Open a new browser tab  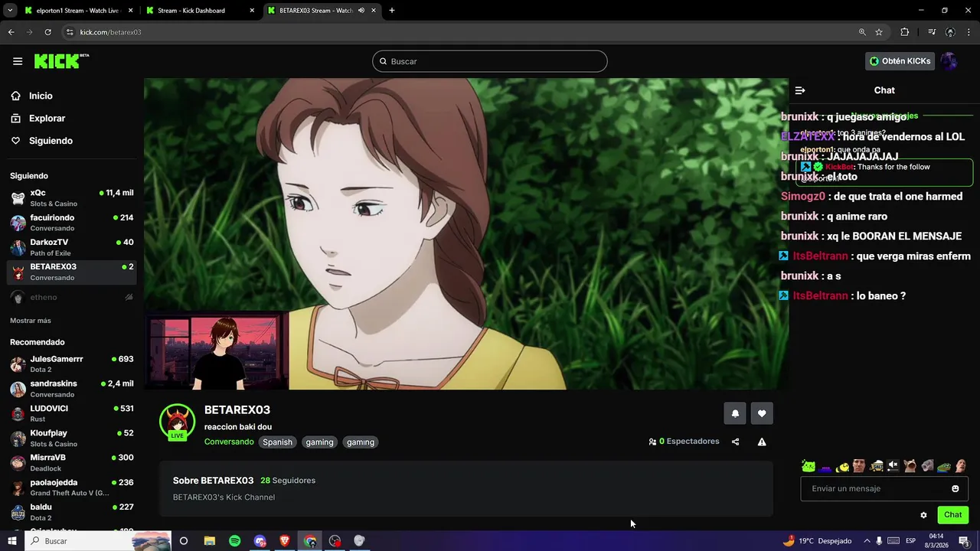pyautogui.click(x=392, y=11)
